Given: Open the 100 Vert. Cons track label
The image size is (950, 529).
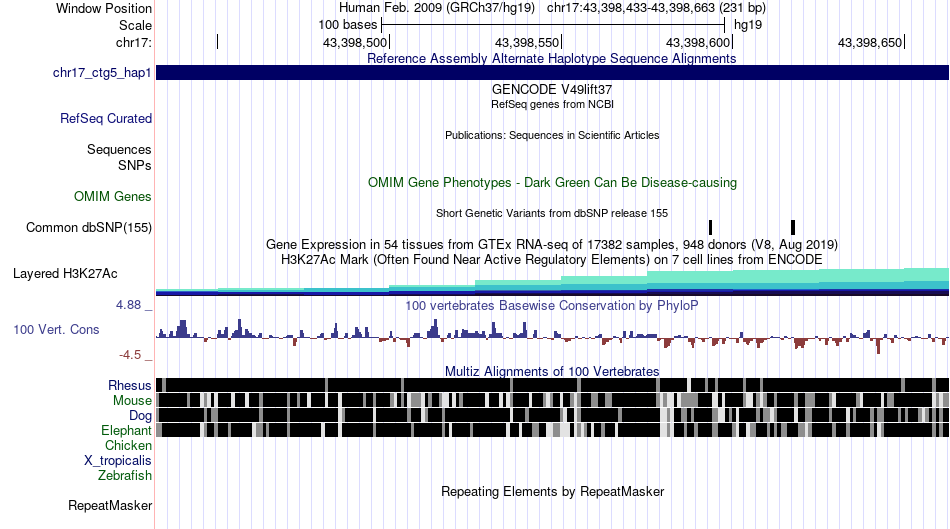Looking at the screenshot, I should point(56,330).
